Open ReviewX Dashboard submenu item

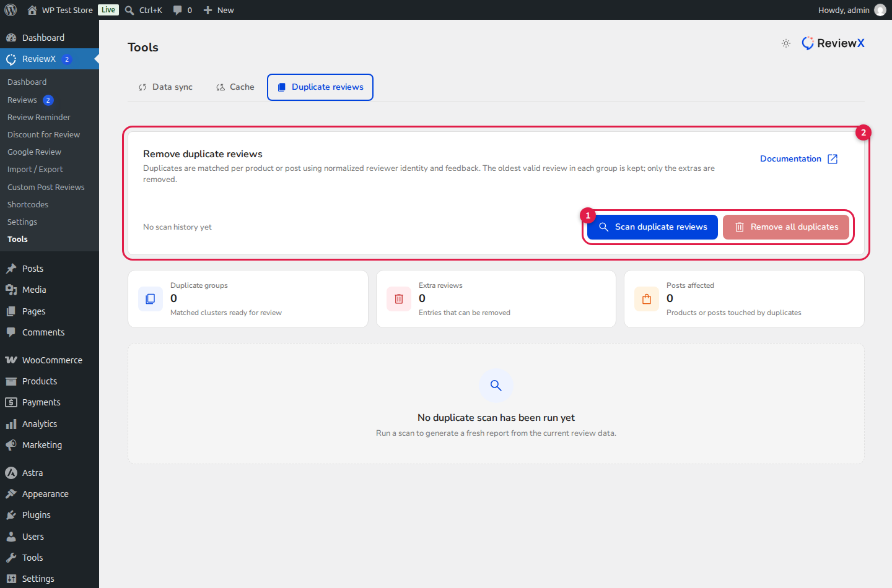27,82
